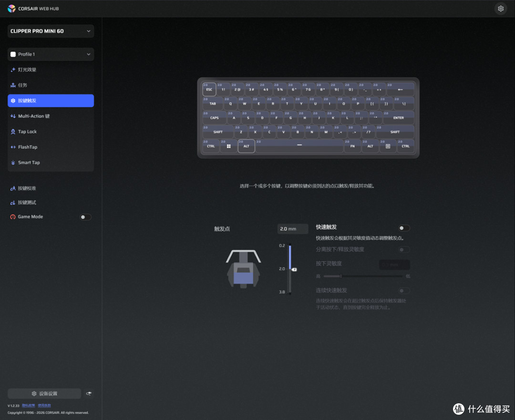Open the privacy policy link beside the version
This screenshot has width=515, height=420.
28,406
